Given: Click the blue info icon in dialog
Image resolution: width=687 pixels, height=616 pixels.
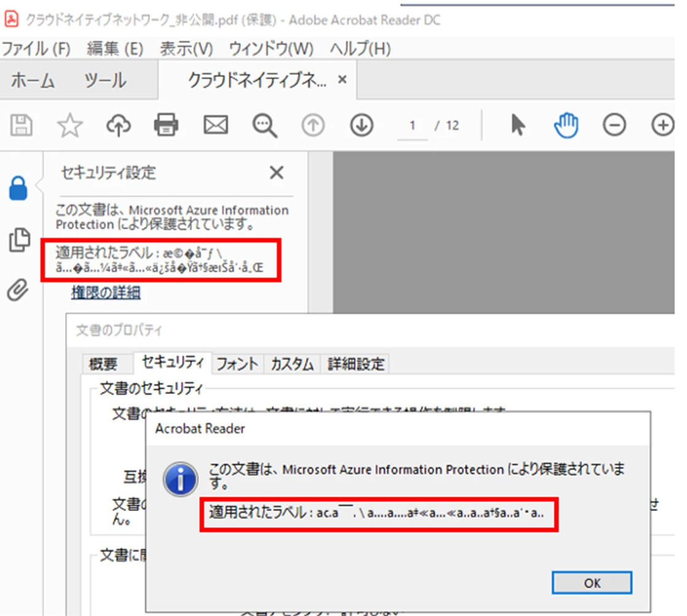Looking at the screenshot, I should coord(180,479).
